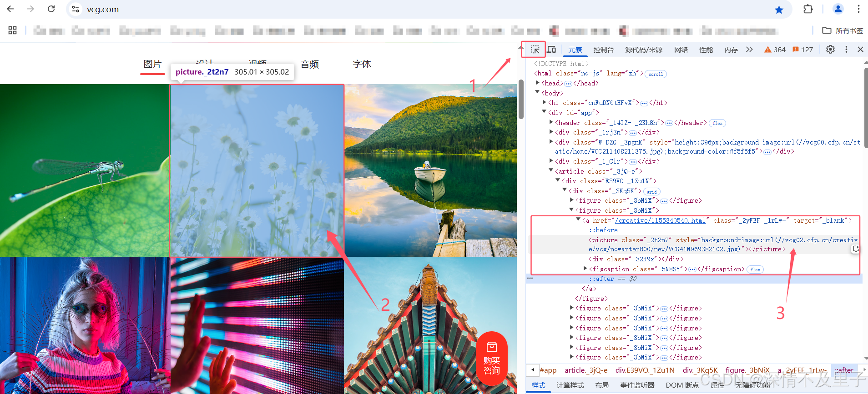Viewport: 868px width, 394px height.
Task: Expand the head element node
Action: (538, 83)
